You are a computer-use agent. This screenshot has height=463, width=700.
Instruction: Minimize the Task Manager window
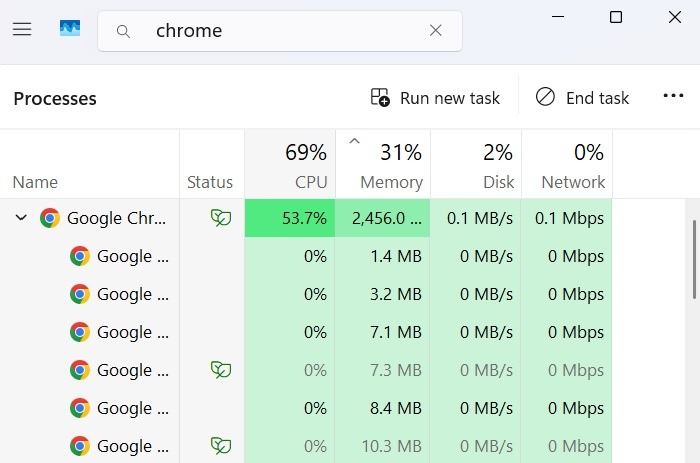point(558,17)
